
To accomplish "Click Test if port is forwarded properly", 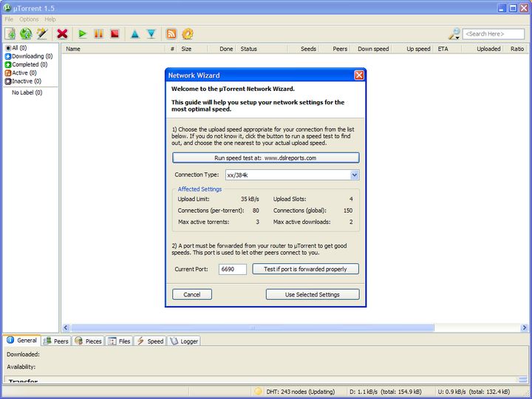I will (x=305, y=269).
